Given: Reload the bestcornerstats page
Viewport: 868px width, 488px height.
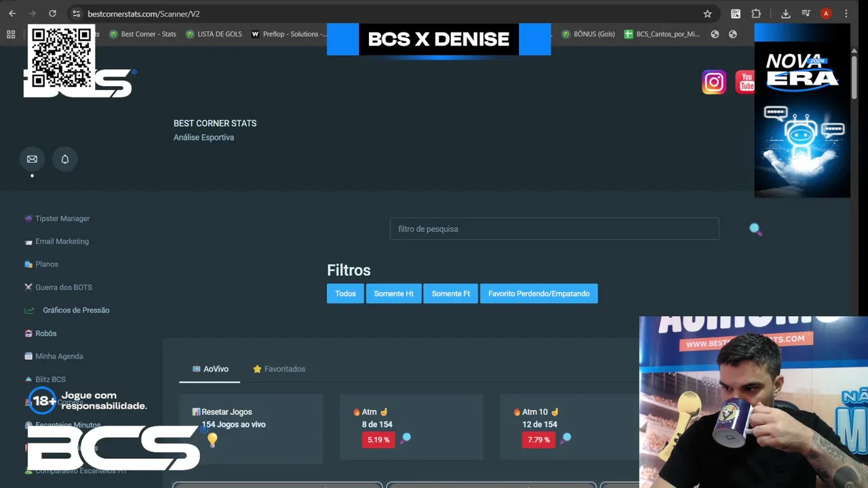Looking at the screenshot, I should [x=52, y=14].
